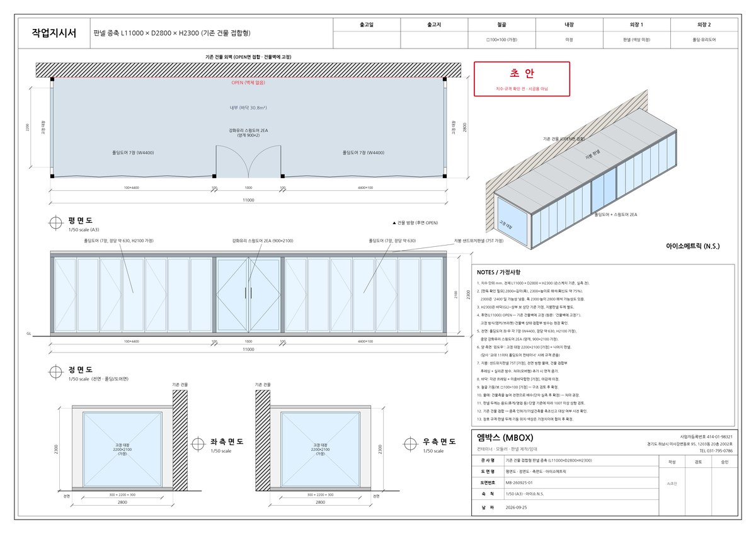This screenshot has height=534, width=756.
Task: Click the ▲ 건물 방향 (후면 OPEN) note
Action: pos(415,223)
